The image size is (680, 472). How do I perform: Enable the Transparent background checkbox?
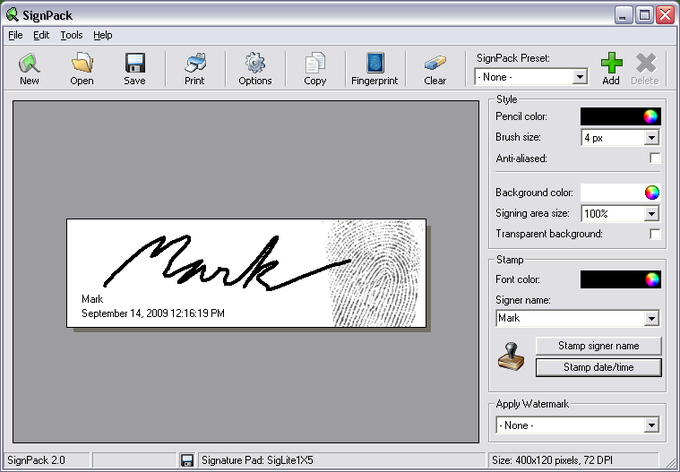tap(655, 234)
